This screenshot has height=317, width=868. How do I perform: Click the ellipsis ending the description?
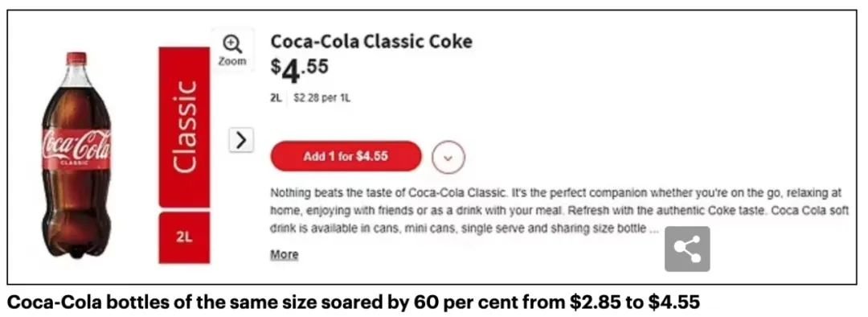(x=653, y=228)
